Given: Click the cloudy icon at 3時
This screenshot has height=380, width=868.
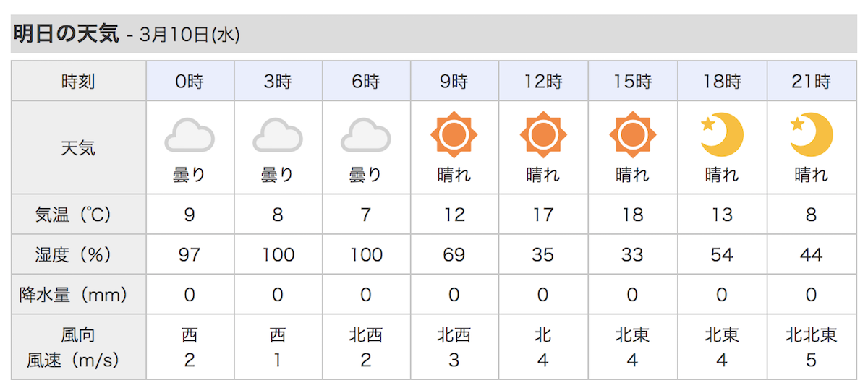Looking at the screenshot, I should (x=278, y=136).
